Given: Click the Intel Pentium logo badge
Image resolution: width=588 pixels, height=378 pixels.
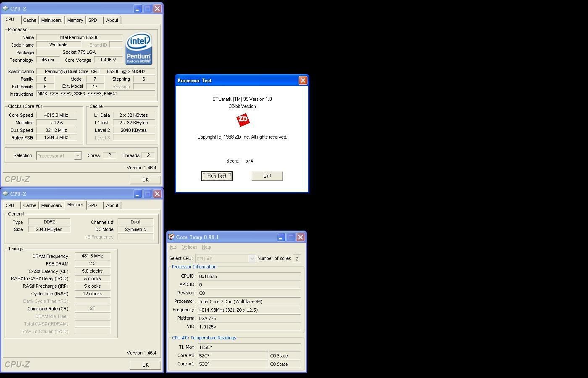Looking at the screenshot, I should click(x=139, y=49).
